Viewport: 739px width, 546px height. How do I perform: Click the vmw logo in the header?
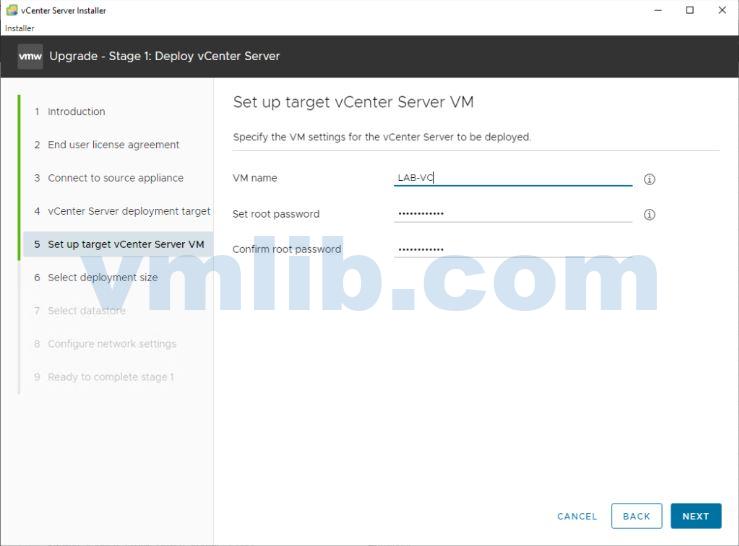pos(30,57)
